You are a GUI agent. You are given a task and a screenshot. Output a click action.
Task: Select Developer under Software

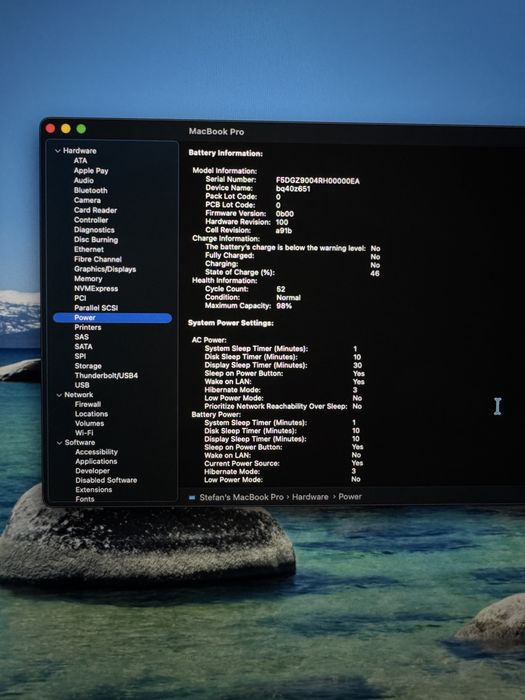92,471
